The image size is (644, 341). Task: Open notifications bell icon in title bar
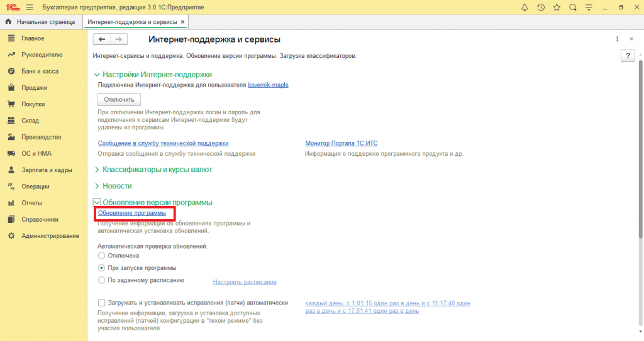(525, 8)
